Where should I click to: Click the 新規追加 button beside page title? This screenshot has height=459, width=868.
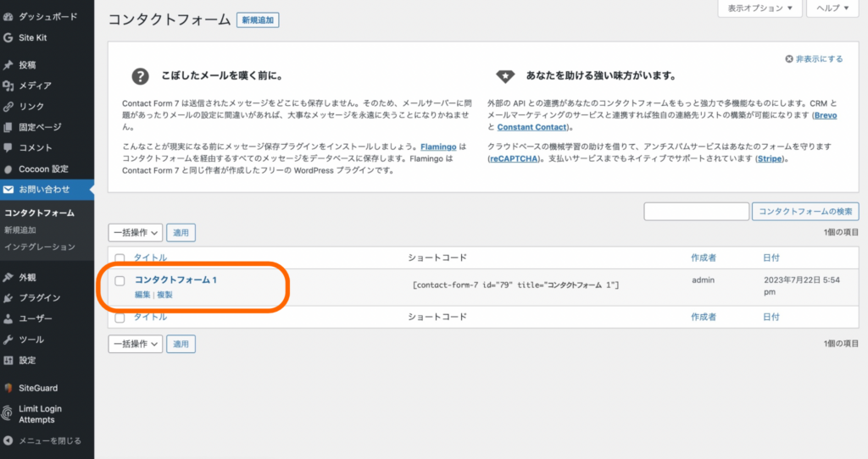coord(258,19)
